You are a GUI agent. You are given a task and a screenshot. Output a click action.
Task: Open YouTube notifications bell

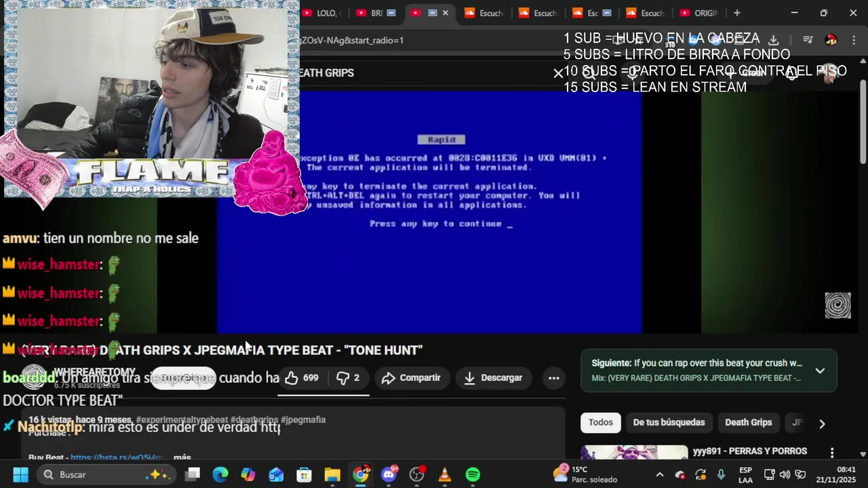(x=792, y=73)
